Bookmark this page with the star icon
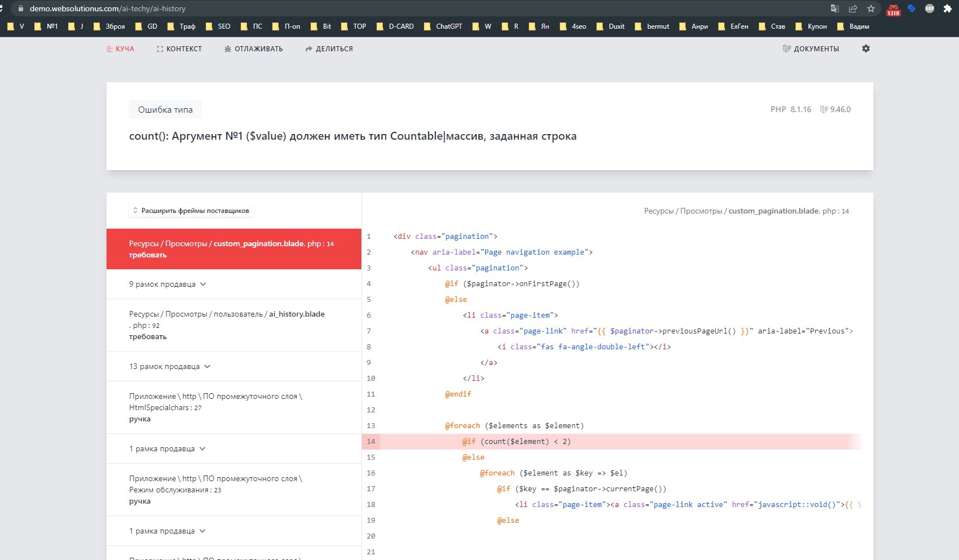Image resolution: width=959 pixels, height=560 pixels. tap(871, 8)
